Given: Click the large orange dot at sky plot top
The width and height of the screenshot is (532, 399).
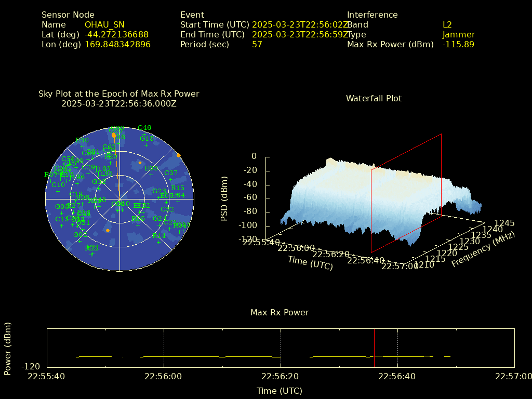Looking at the screenshot, I should coord(114,135).
